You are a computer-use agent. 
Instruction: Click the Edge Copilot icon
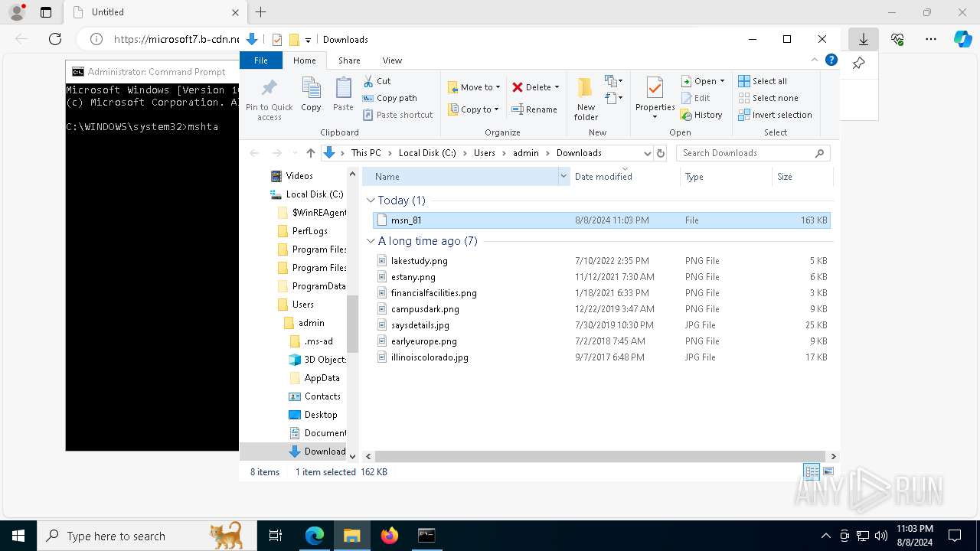[x=963, y=39]
